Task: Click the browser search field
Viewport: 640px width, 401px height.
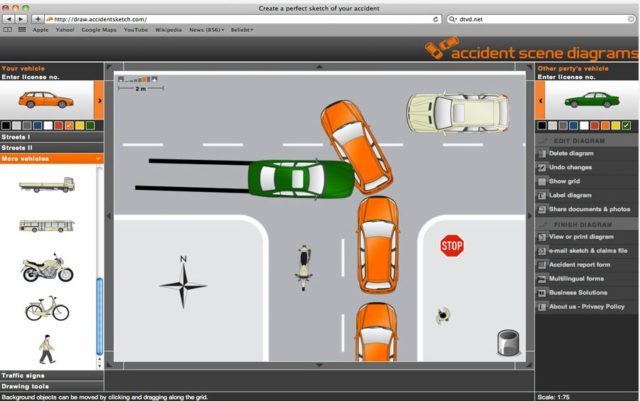Action: (541, 19)
